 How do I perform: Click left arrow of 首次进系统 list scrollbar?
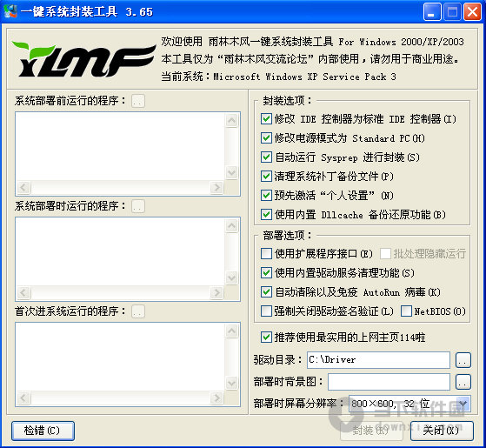pos(23,398)
